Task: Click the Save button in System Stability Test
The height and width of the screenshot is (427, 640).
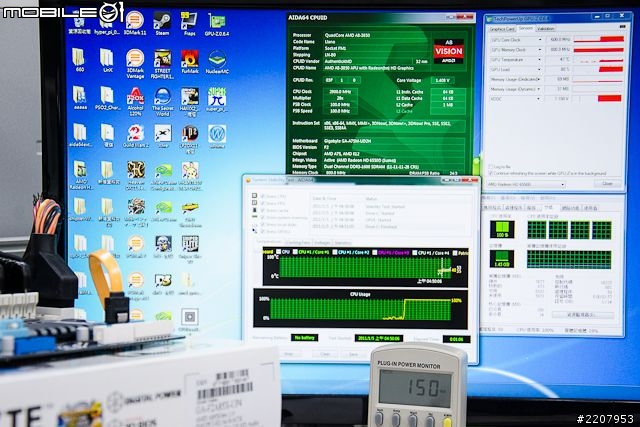Action: pos(353,354)
